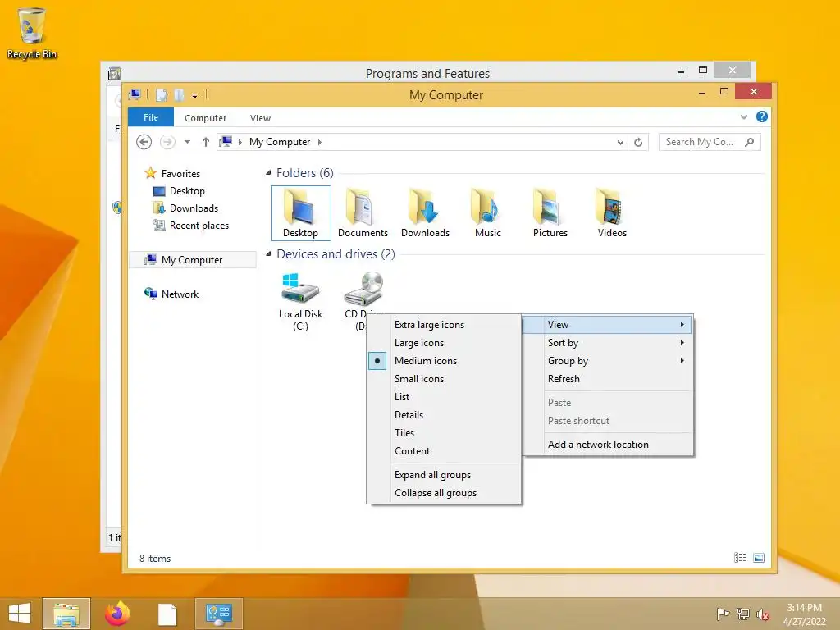Switch to Tiles view
This screenshot has width=840, height=630.
coord(444,433)
